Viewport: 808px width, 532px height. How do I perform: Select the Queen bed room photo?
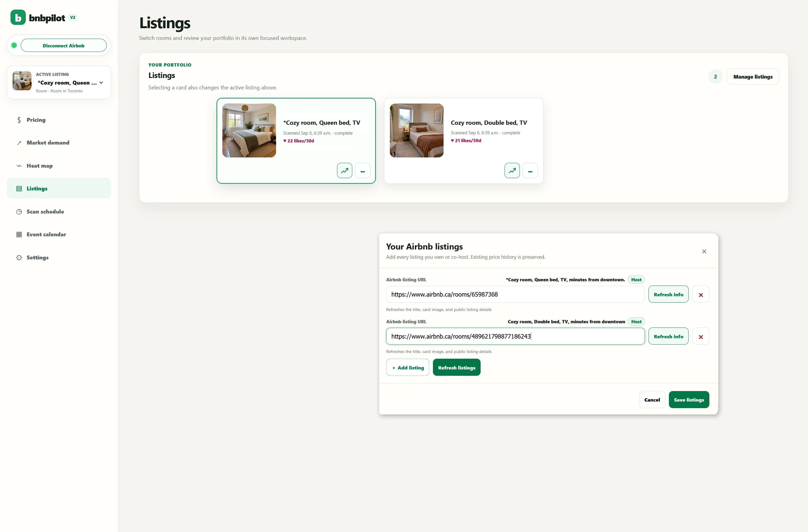[249, 130]
